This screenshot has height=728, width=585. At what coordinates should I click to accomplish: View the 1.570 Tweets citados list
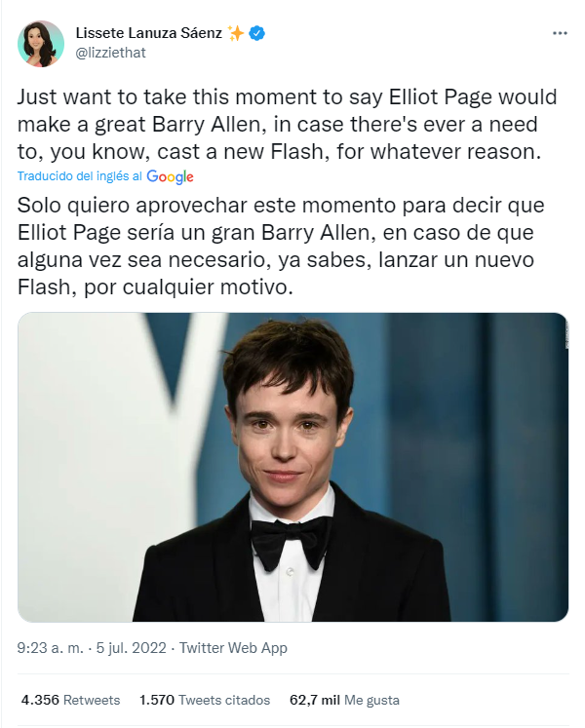(205, 700)
